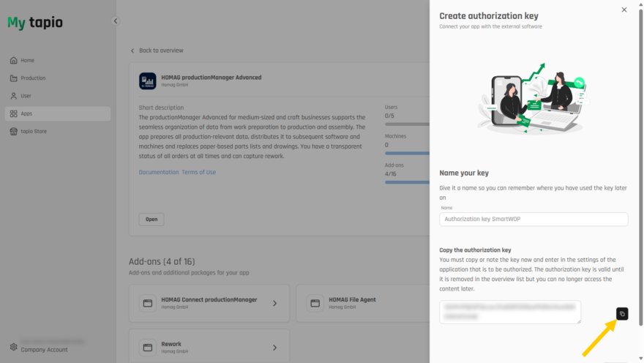Image resolution: width=644 pixels, height=363 pixels.
Task: Open the Documentation link
Action: point(159,172)
